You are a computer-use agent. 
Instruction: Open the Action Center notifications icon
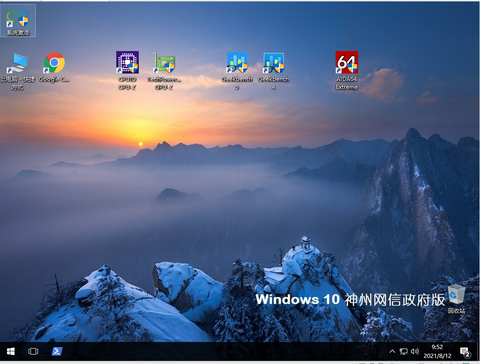click(465, 352)
